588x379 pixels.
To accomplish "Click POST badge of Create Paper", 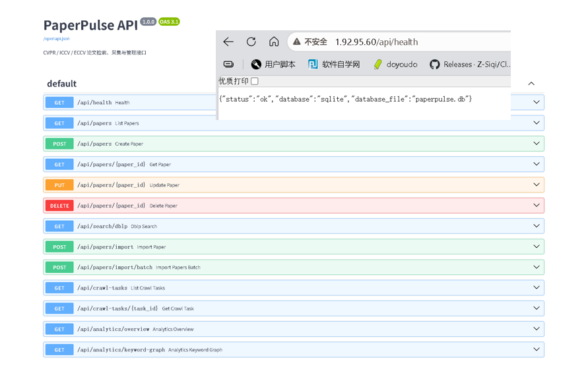I will (59, 144).
